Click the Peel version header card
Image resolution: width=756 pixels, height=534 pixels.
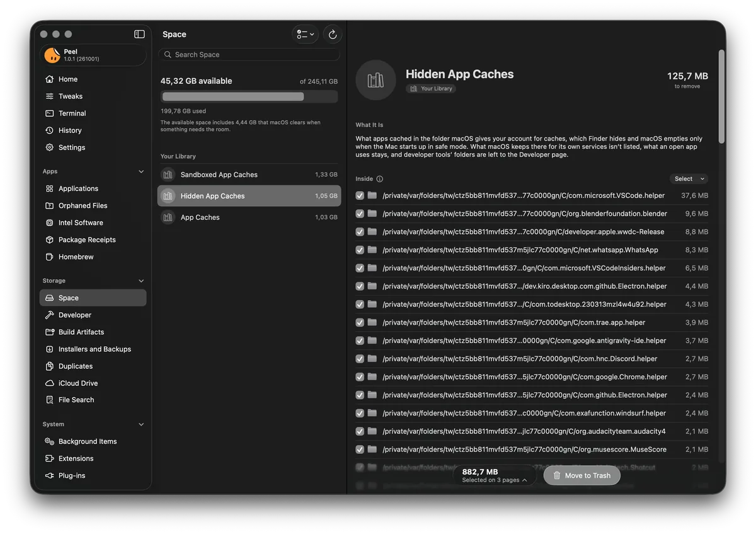[x=93, y=55]
